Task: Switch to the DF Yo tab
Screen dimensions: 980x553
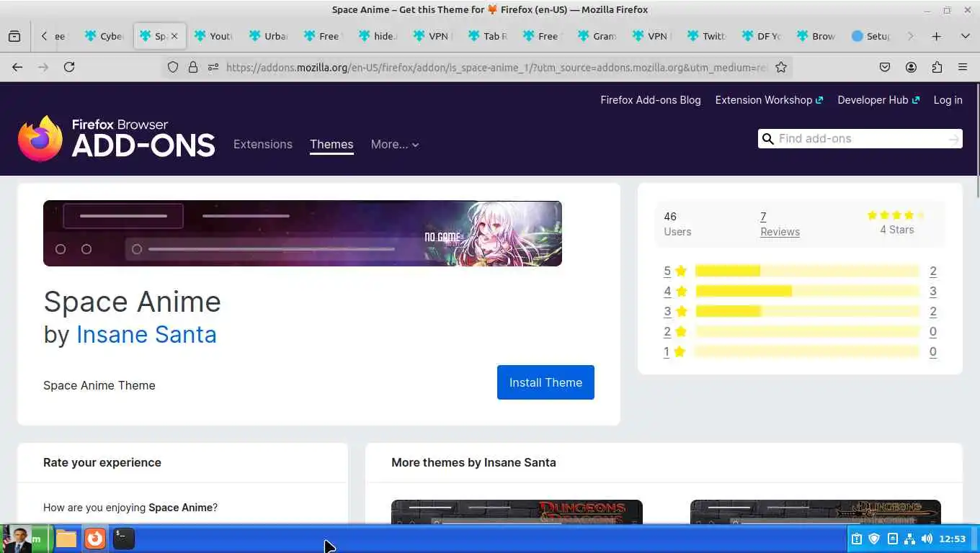Action: tap(762, 36)
